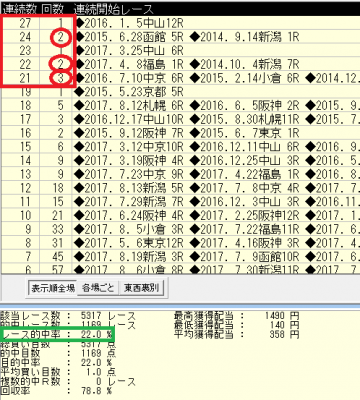Select race 2015.6.28 函館 5R
Viewport: 360px width, 400px height.
(130, 37)
